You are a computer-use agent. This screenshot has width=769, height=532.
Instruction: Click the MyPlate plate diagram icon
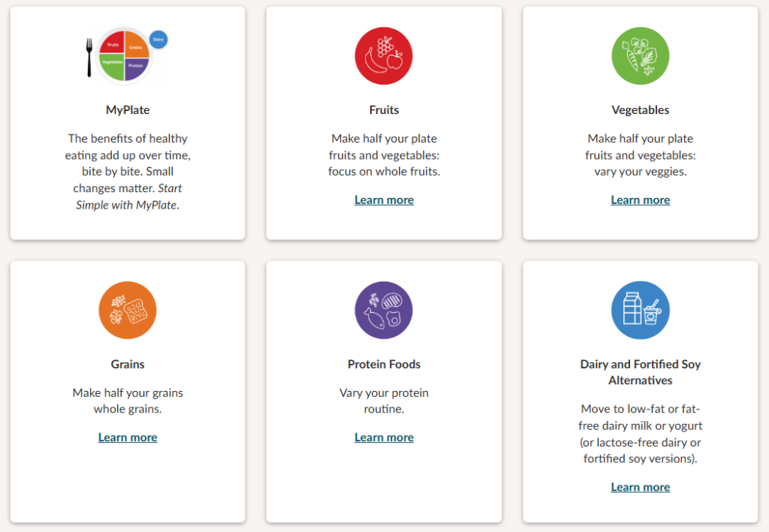tap(125, 56)
